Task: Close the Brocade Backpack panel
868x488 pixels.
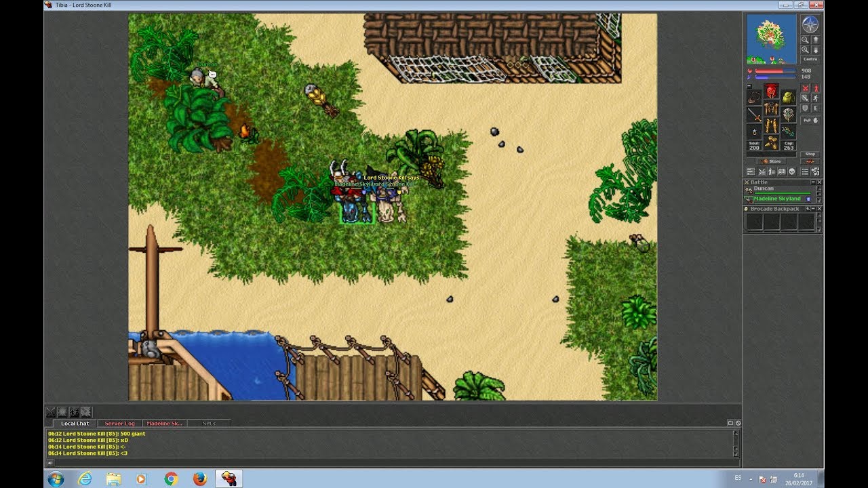Action: click(x=819, y=209)
